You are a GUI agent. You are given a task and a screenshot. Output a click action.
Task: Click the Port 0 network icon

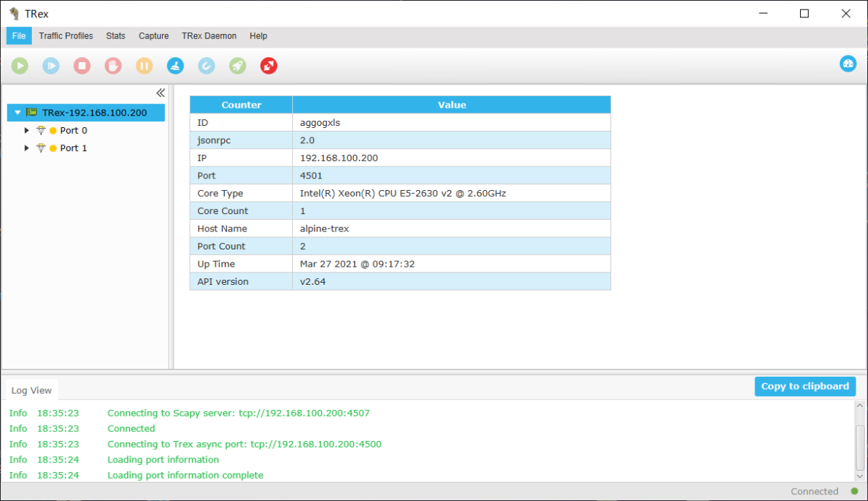41,130
